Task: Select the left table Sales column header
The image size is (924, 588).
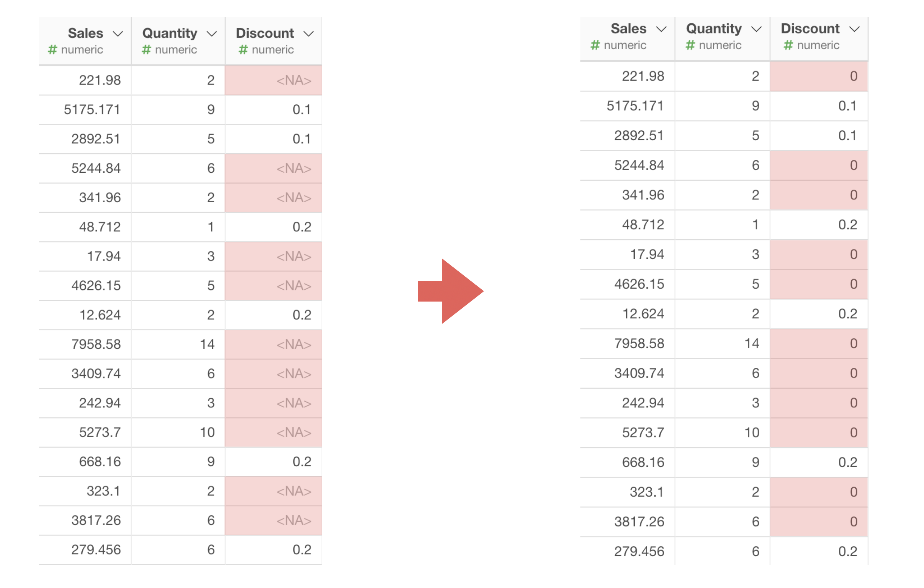Action: (x=85, y=33)
